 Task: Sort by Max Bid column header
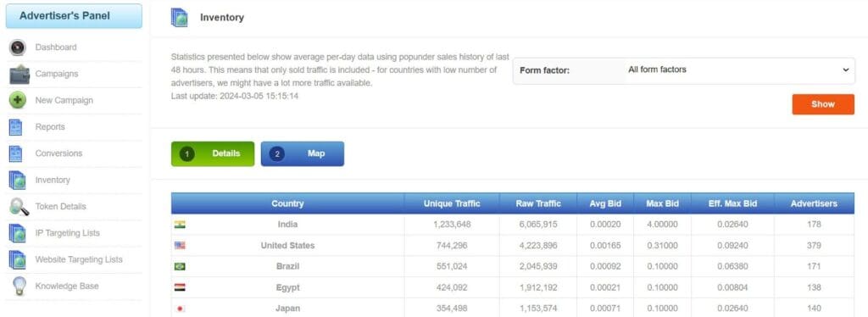662,203
